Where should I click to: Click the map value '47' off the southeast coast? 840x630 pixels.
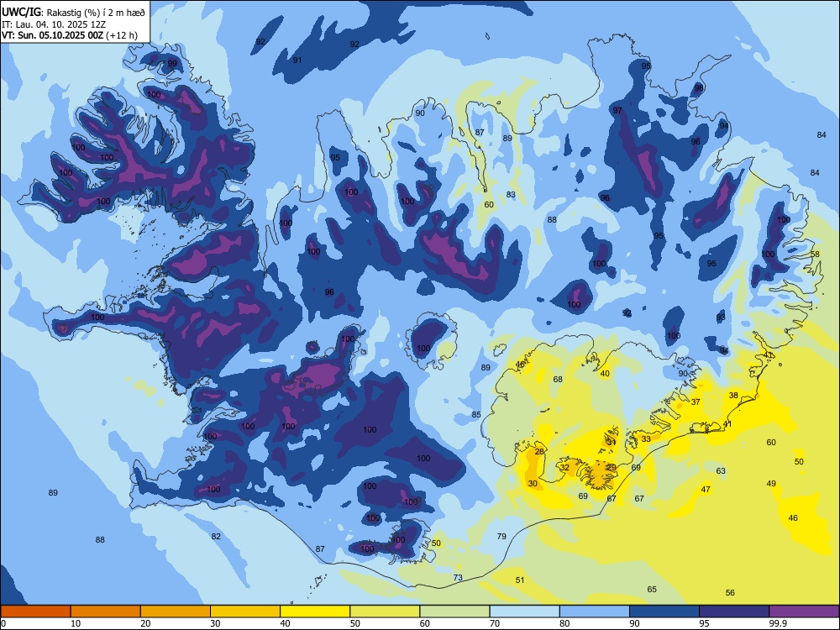point(706,489)
